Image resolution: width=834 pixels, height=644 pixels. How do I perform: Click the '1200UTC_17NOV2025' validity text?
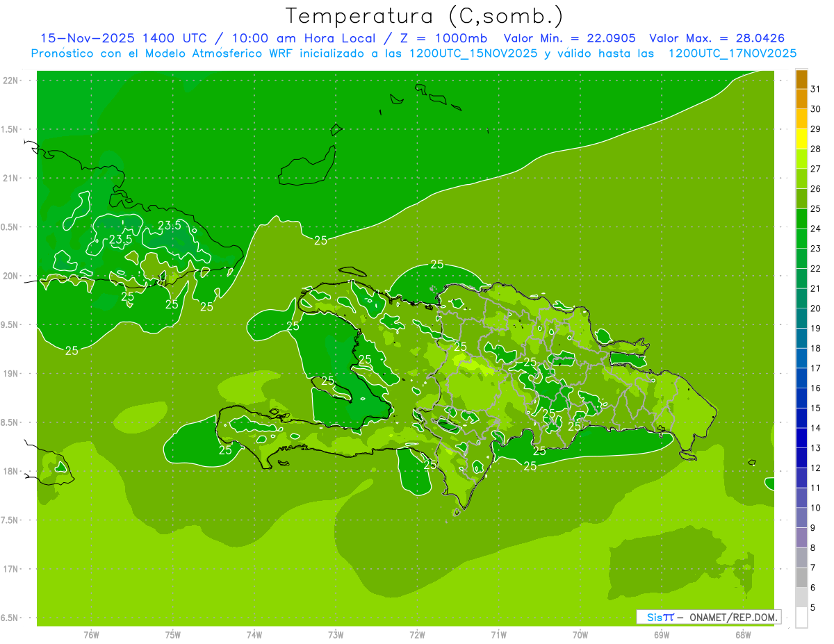tap(732, 53)
